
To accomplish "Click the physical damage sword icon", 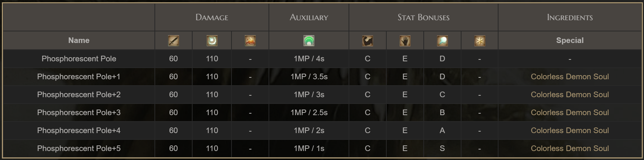I will point(174,40).
